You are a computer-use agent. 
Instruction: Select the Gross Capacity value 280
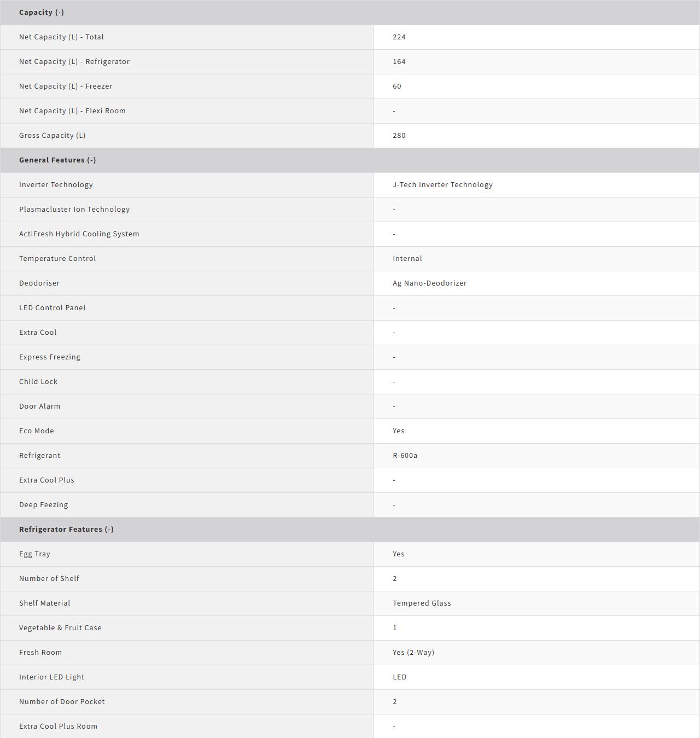[x=399, y=136]
